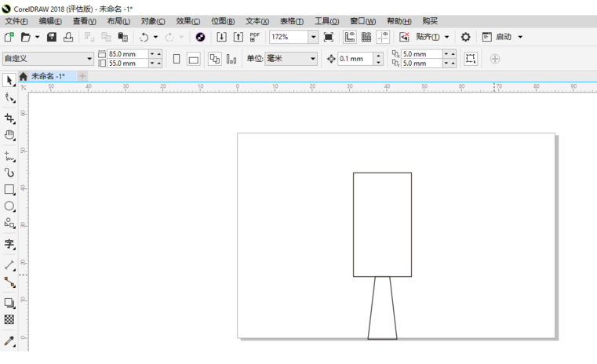Open the units 毫米 dropdown
This screenshot has height=364, width=597.
pyautogui.click(x=312, y=59)
